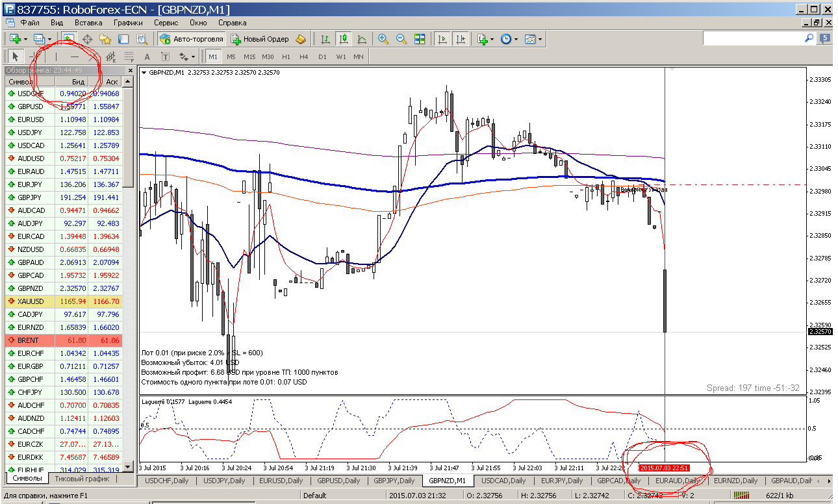838x504 pixels.
Task: Click the Zoom In magnifier
Action: coord(383,39)
